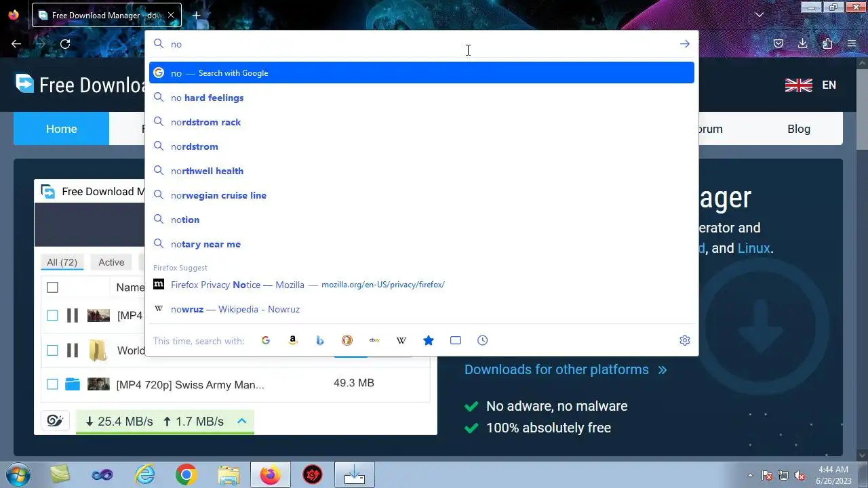Close the Free Download Manager tab
The width and height of the screenshot is (868, 488).
[170, 15]
